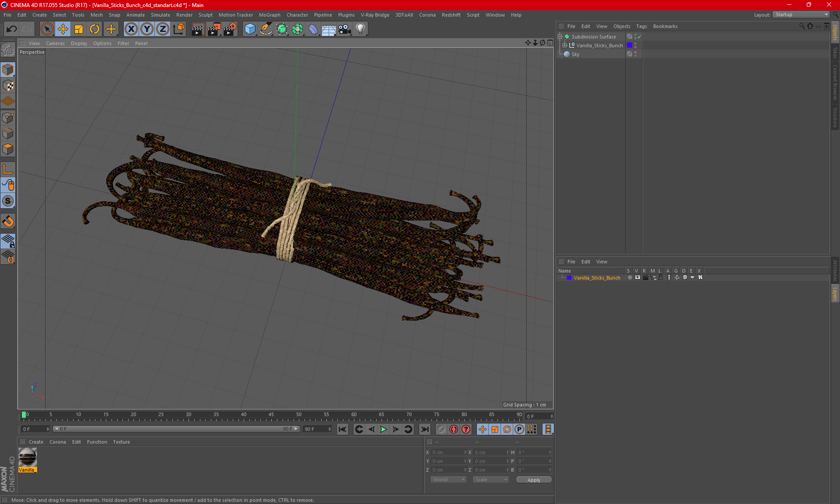The image size is (840, 504).
Task: Open the Simulate menu
Action: pos(161,15)
